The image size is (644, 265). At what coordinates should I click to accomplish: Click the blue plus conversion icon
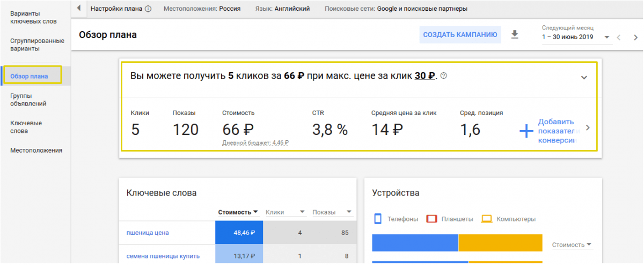(526, 131)
